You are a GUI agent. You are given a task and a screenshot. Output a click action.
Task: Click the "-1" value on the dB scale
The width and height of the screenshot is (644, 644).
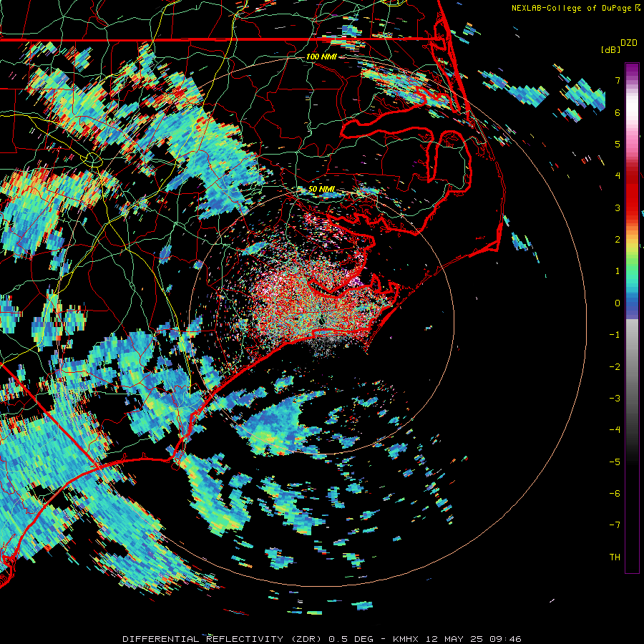pos(615,335)
